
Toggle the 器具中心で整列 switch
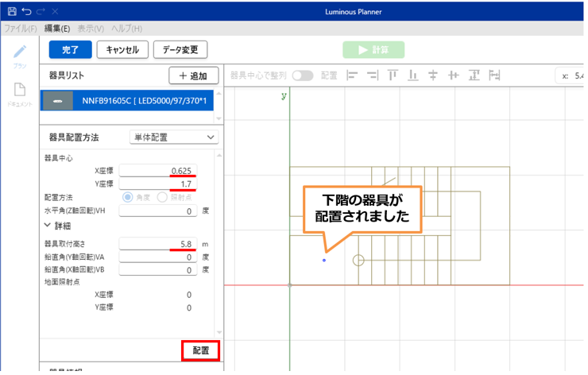[303, 75]
